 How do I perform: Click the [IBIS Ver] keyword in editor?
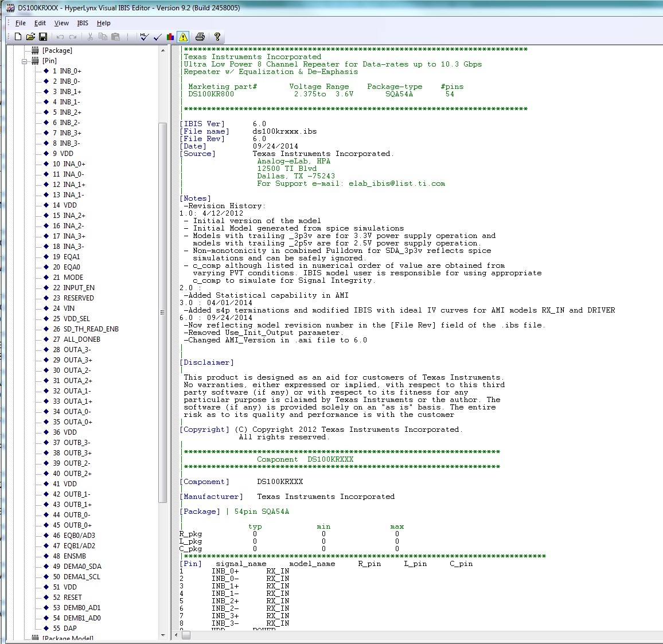(x=202, y=124)
